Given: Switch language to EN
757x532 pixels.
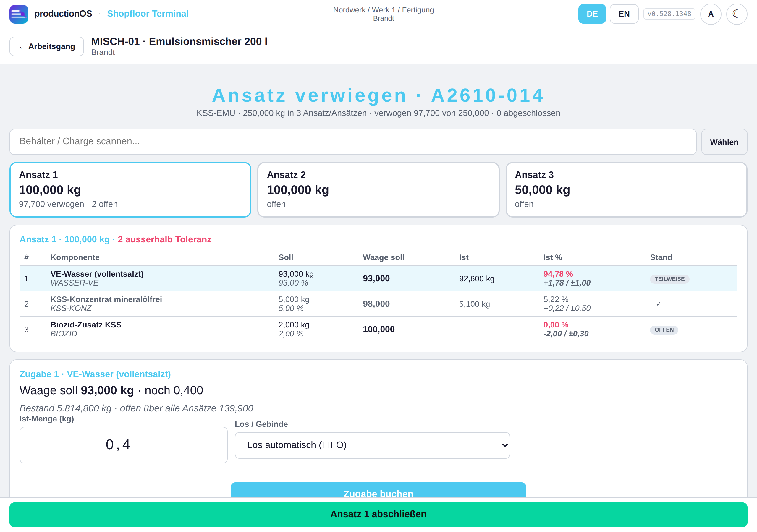Looking at the screenshot, I should tap(624, 14).
